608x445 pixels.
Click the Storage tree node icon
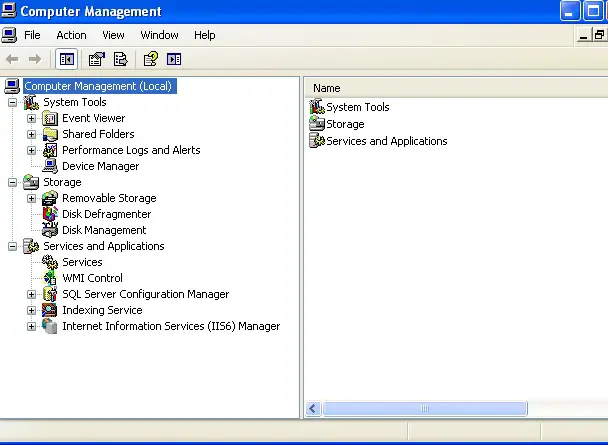(31, 182)
